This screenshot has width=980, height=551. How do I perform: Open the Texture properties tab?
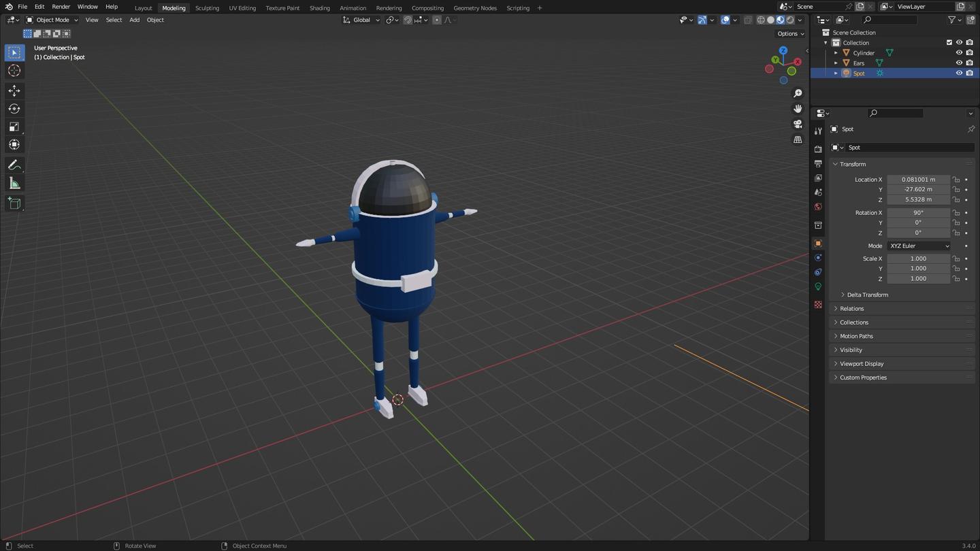click(818, 305)
